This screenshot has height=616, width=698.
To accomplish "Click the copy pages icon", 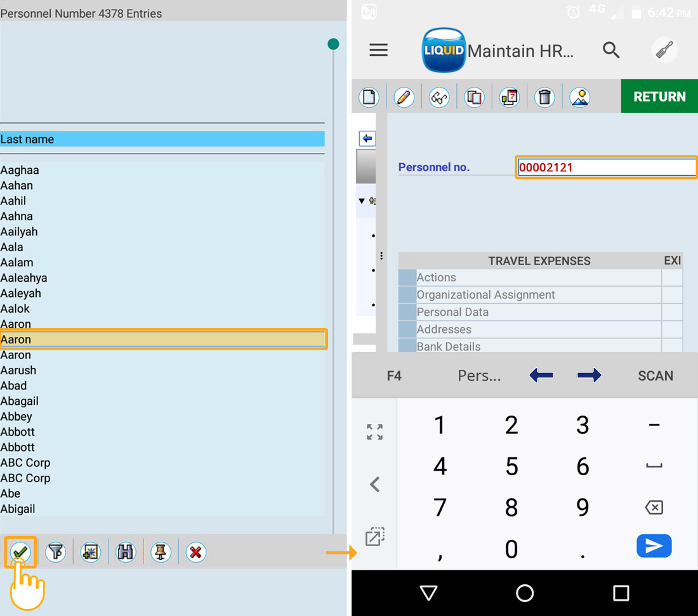I will point(474,97).
